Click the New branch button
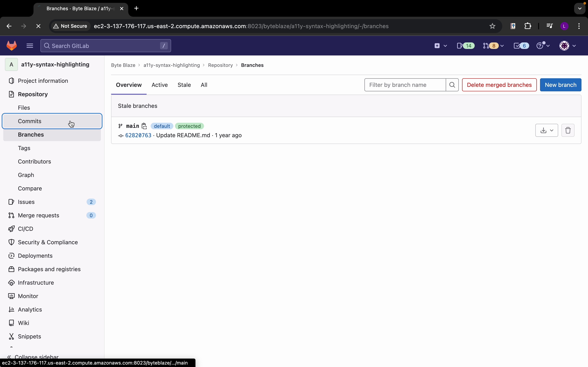Viewport: 588px width, 367px height. (x=561, y=85)
